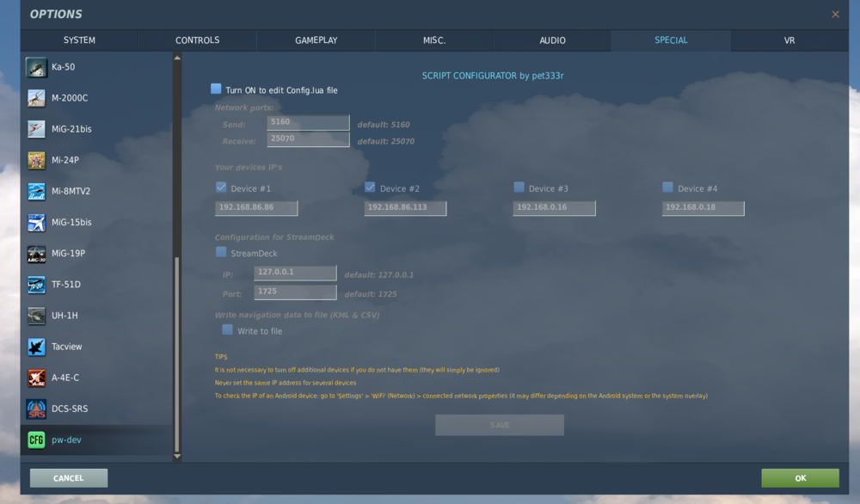860x504 pixels.
Task: Choose the Mi-8MTV2 module icon
Action: [36, 192]
